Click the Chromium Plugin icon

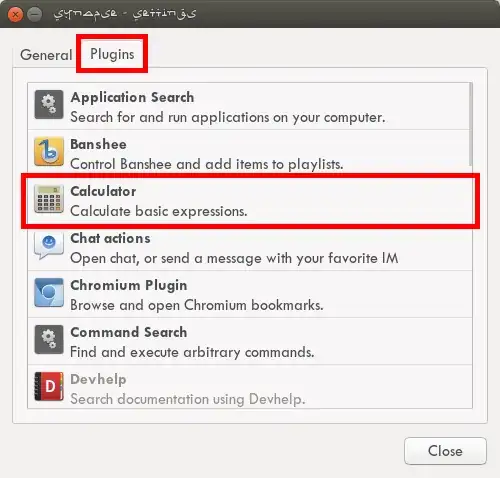pyautogui.click(x=49, y=293)
